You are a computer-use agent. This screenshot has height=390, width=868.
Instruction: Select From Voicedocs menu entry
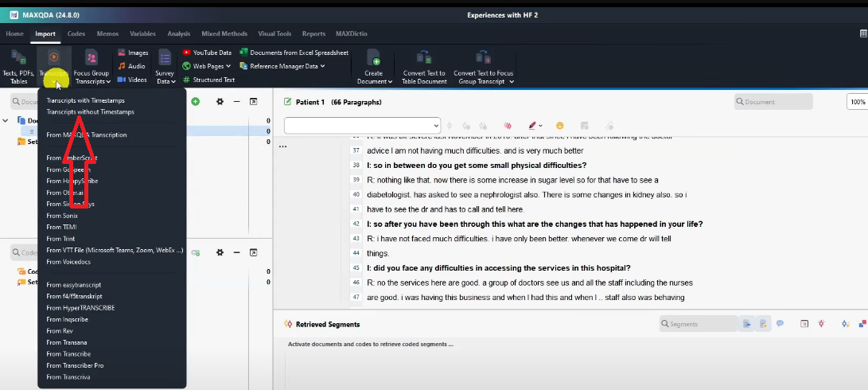point(68,262)
